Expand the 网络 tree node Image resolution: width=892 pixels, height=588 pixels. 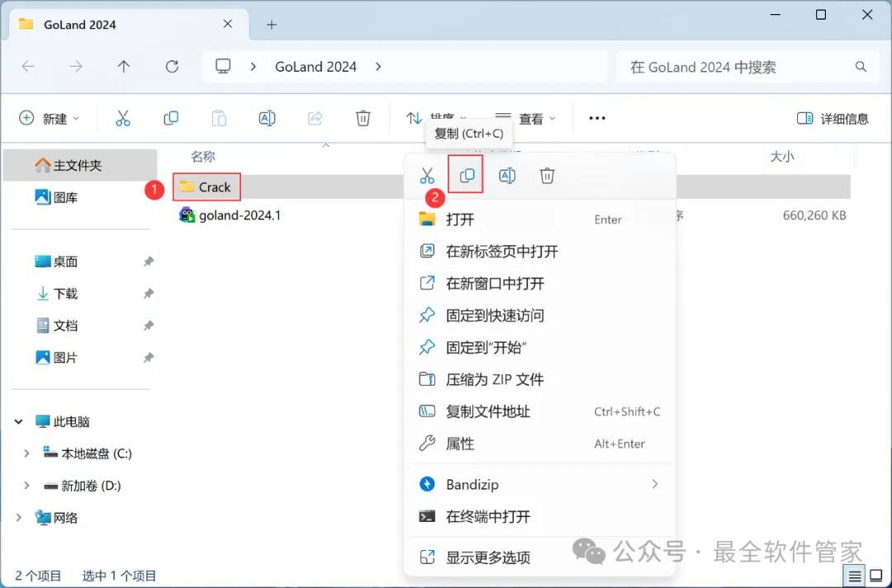[19, 518]
